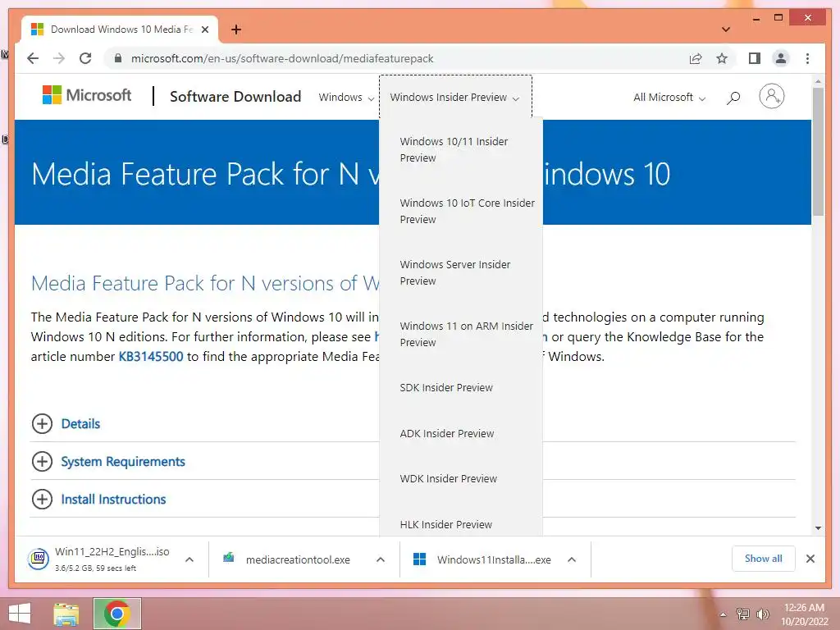
Task: Open the taskbar clock and date
Action: click(804, 614)
